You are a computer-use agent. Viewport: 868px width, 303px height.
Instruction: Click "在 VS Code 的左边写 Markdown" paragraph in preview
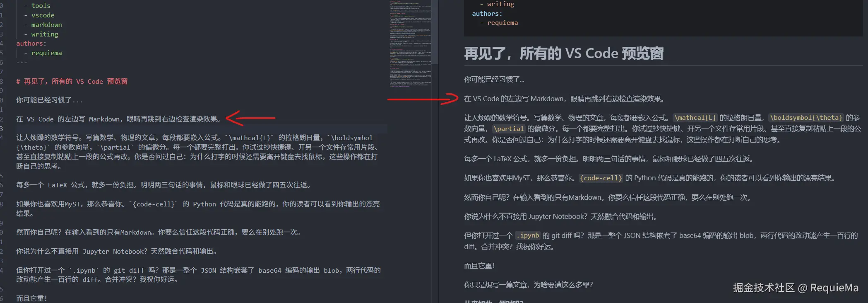(565, 99)
